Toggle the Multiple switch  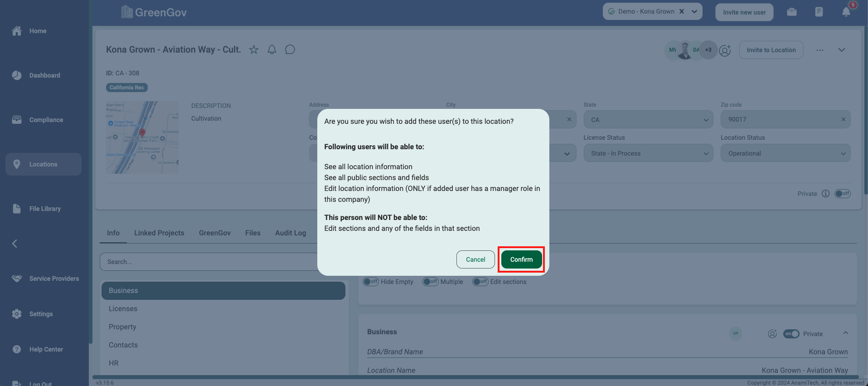click(430, 282)
